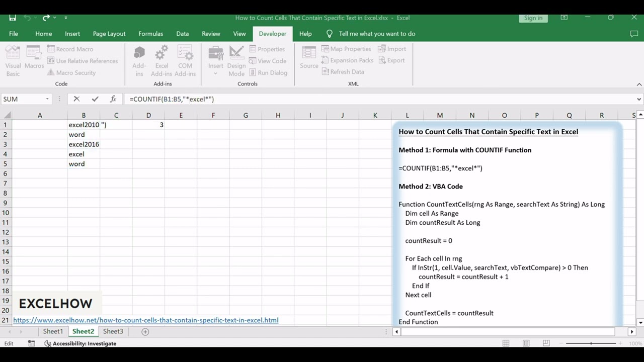Switch to Page Layout view
The image size is (644, 362).
pyautogui.click(x=526, y=343)
